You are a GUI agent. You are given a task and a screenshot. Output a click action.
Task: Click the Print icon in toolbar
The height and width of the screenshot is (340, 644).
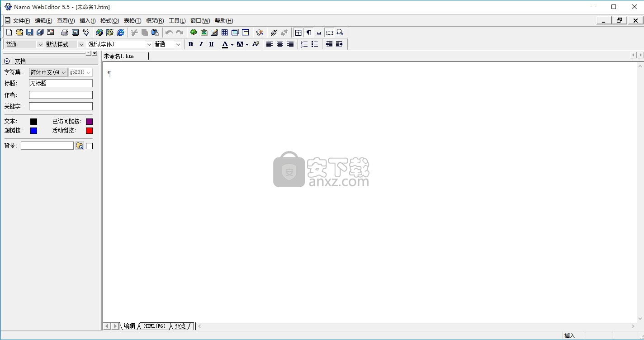tap(65, 32)
